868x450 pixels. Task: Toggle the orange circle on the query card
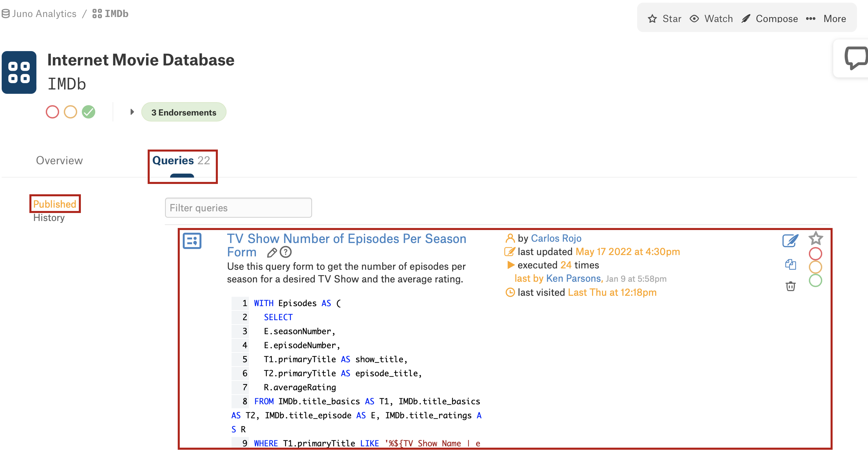tap(816, 267)
